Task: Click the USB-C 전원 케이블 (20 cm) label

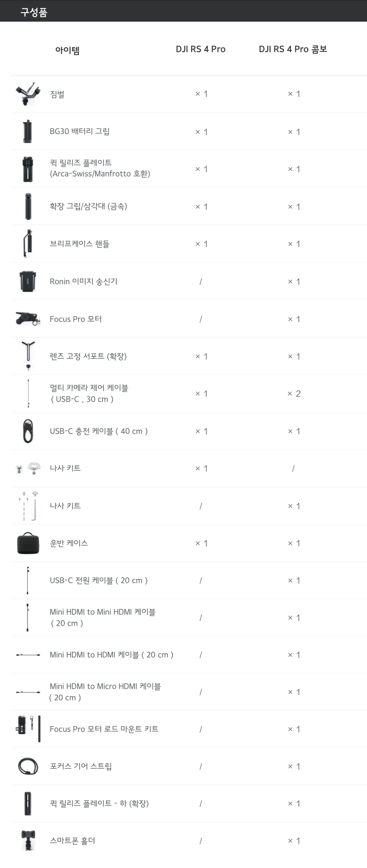Action: [x=99, y=580]
